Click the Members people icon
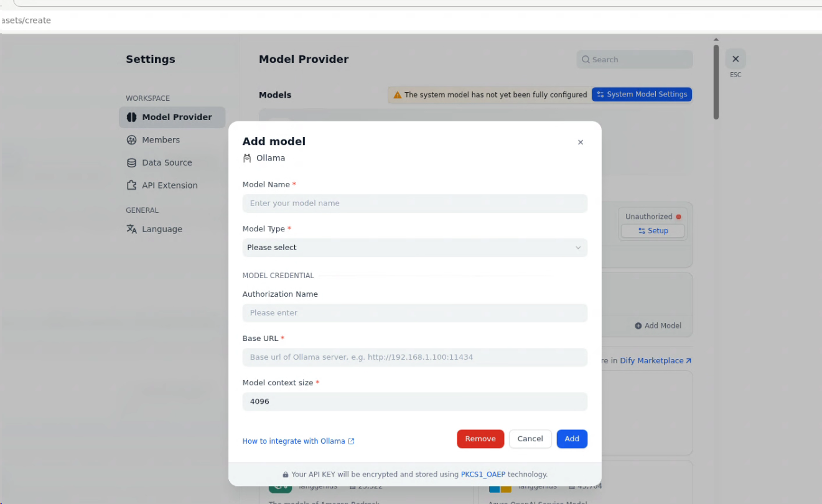This screenshot has height=504, width=822. coord(131,140)
